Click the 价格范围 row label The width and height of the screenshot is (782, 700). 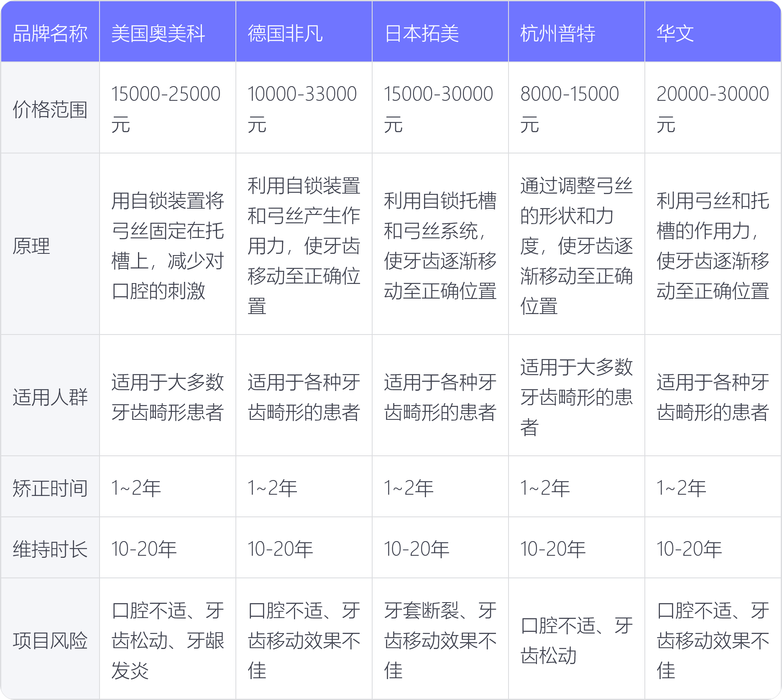point(50,108)
